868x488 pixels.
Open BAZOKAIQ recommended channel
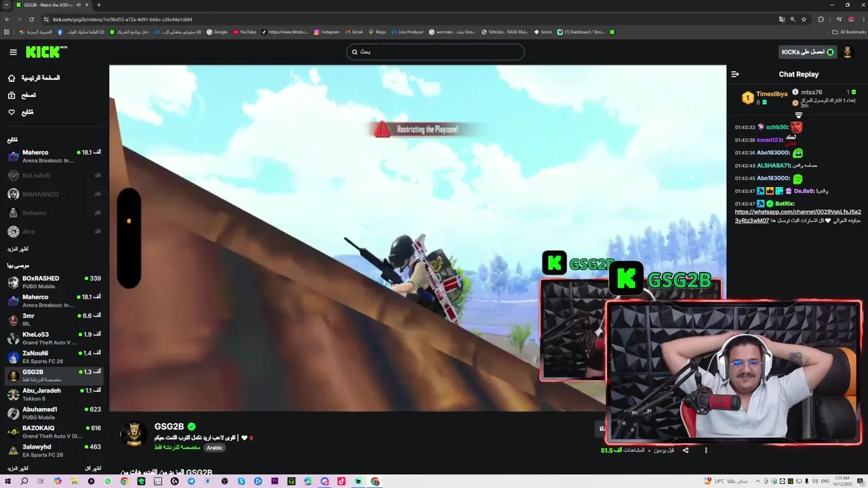pos(54,431)
